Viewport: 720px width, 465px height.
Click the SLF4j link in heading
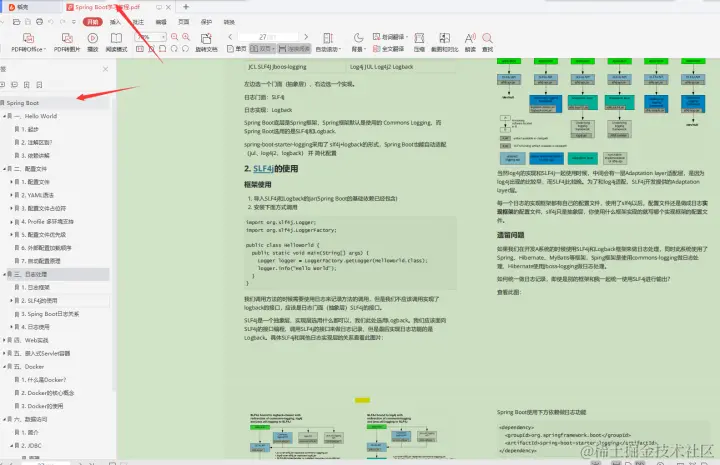(x=263, y=168)
